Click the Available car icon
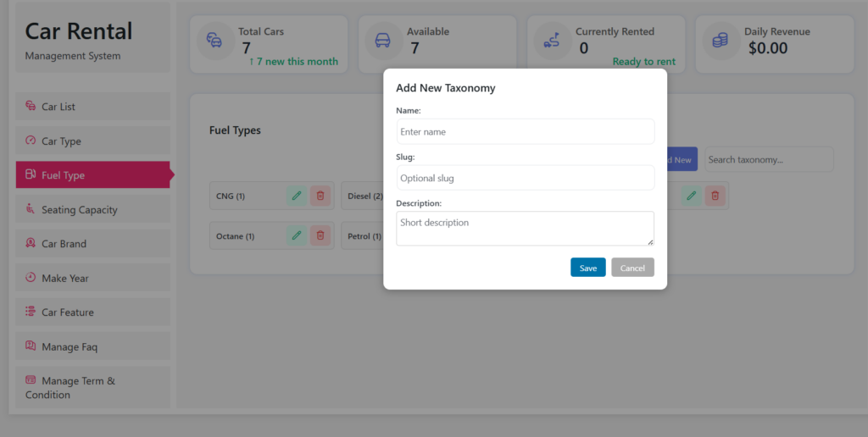The width and height of the screenshot is (868, 437). click(383, 41)
